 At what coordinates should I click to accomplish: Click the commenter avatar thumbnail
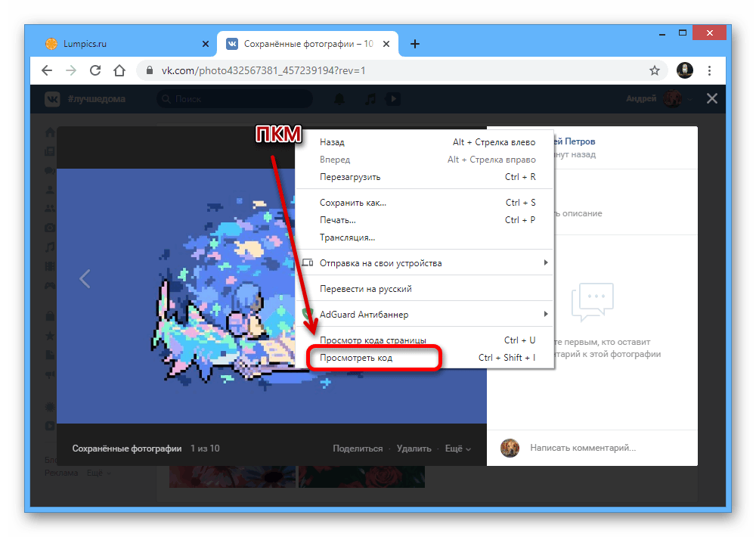[x=510, y=448]
